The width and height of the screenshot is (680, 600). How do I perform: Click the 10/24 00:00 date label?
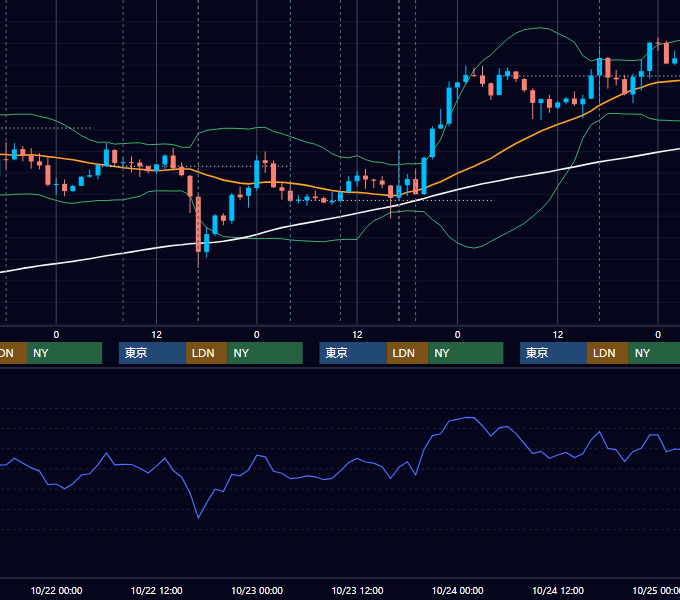[x=458, y=590]
